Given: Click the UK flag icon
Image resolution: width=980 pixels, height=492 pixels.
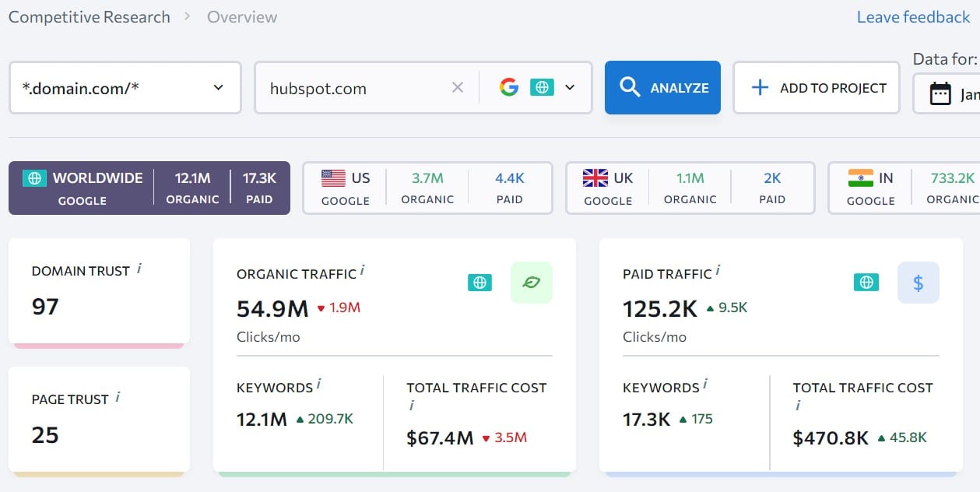Looking at the screenshot, I should coord(595,178).
